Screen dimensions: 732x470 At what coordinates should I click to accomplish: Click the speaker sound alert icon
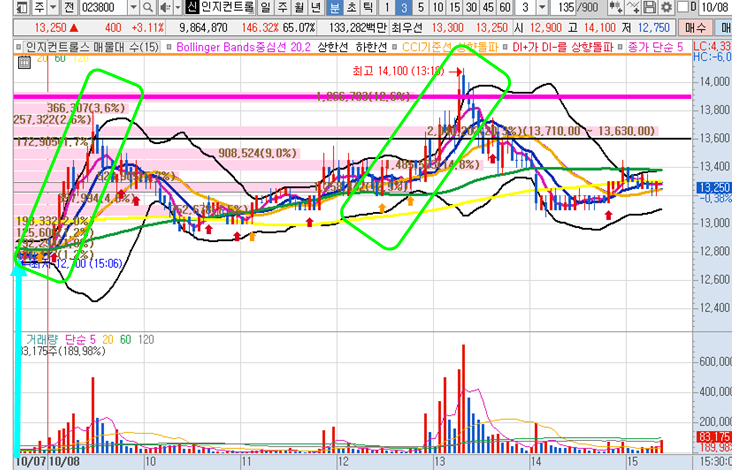(x=165, y=7)
